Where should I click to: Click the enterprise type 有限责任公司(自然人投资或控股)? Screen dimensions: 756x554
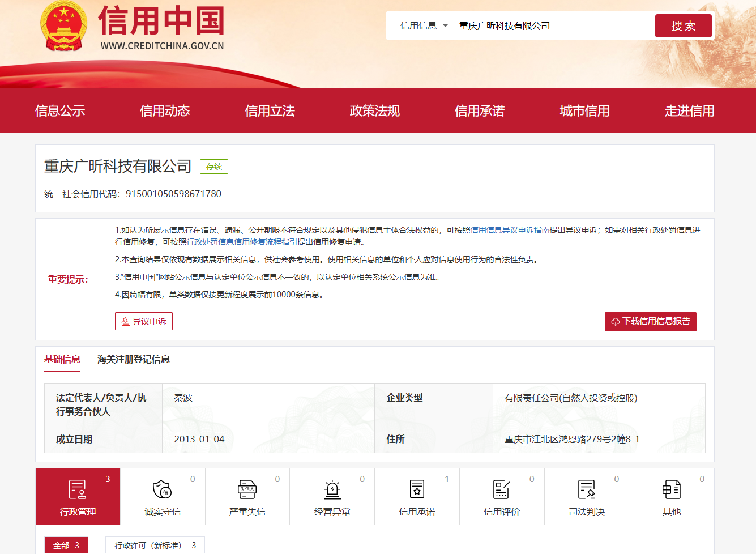[571, 398]
